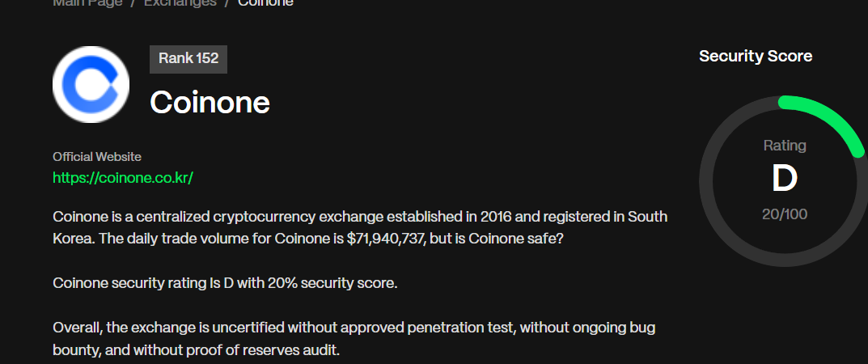Viewport: 868px width, 364px height.
Task: Go to Main Page in breadcrumb
Action: coord(87,2)
